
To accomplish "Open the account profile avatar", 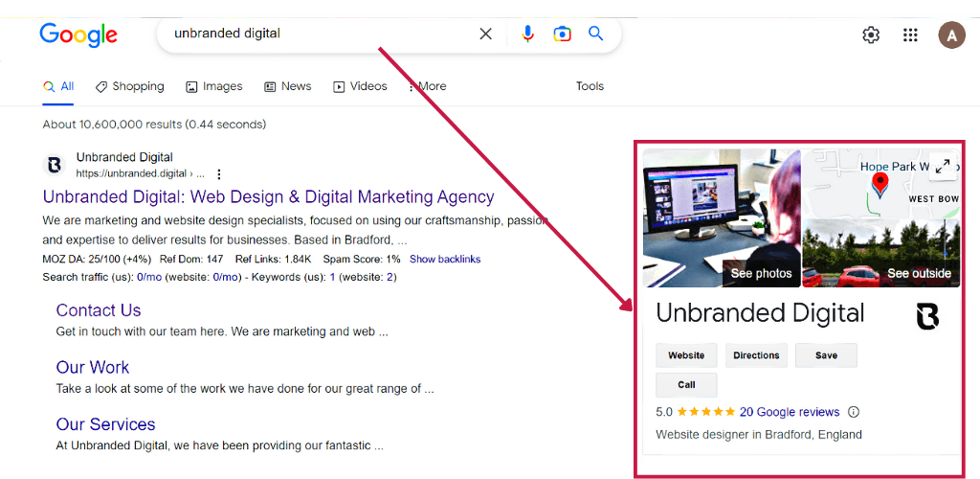I will 951,35.
